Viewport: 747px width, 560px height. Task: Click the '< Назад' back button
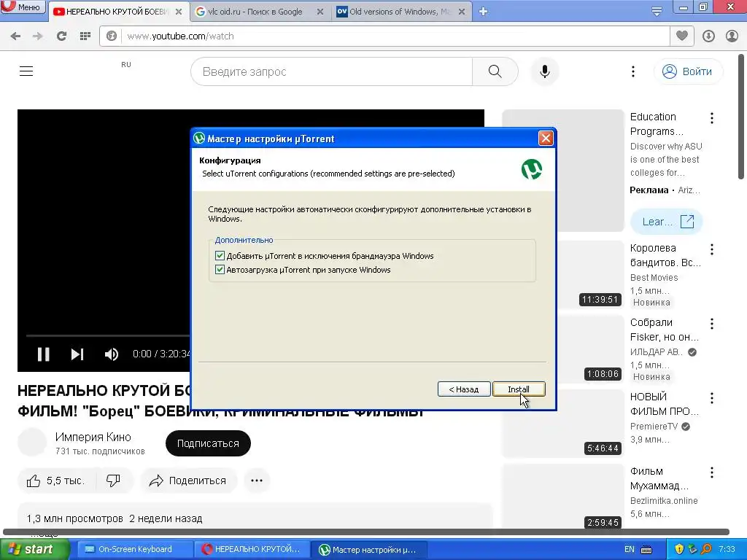click(463, 389)
